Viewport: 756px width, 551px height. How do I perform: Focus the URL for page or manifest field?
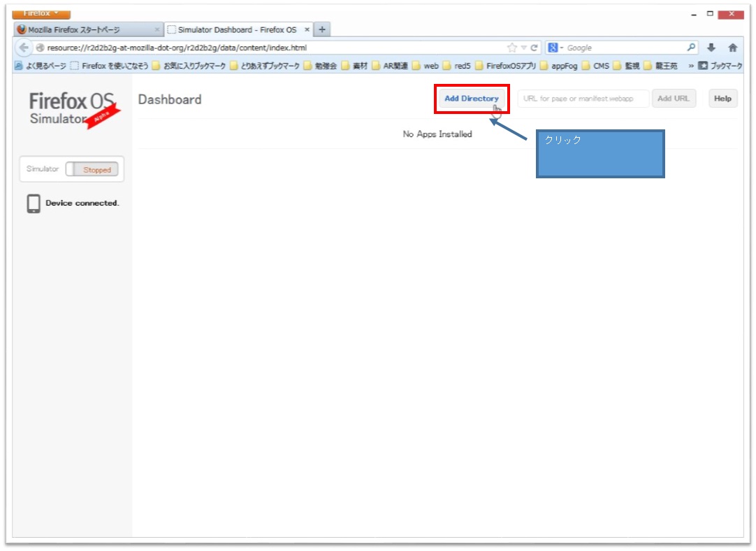coord(583,99)
